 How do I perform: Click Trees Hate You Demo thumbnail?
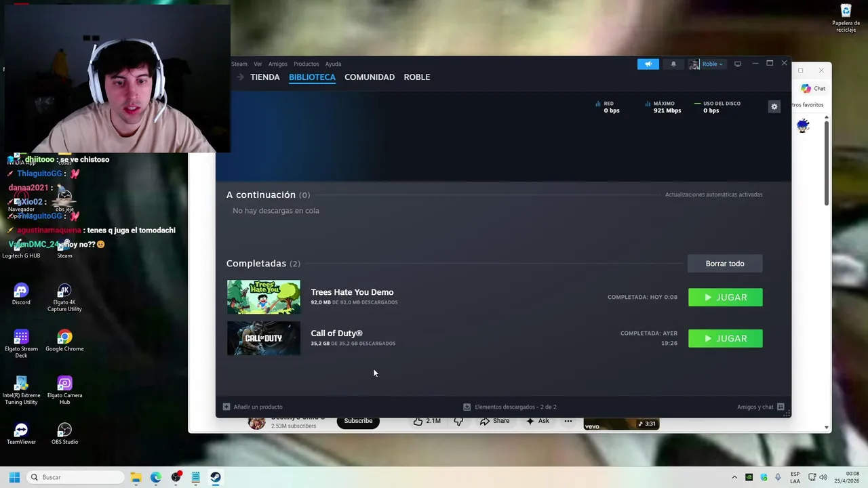point(264,297)
